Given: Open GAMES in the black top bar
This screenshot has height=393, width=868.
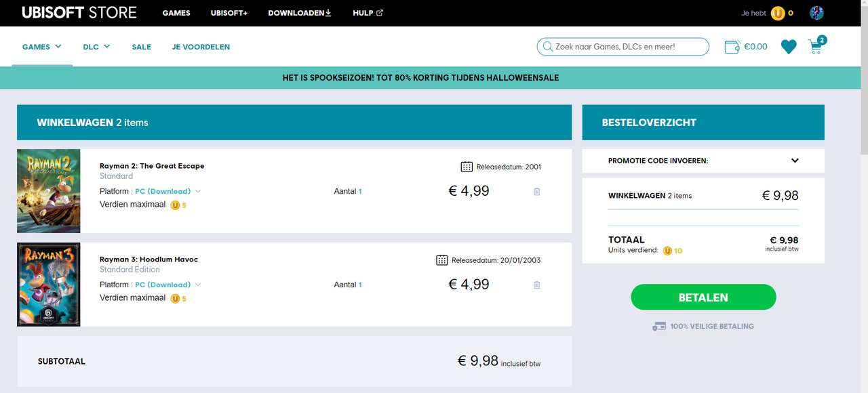Looking at the screenshot, I should (176, 13).
